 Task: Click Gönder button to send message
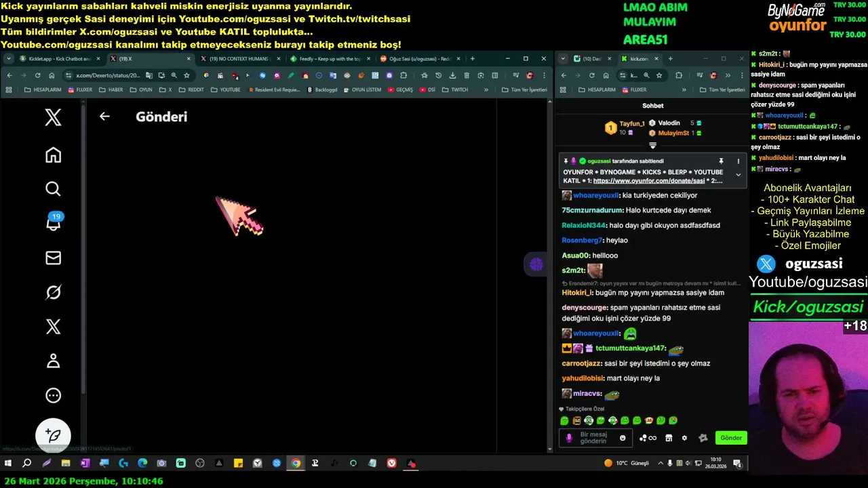(731, 438)
